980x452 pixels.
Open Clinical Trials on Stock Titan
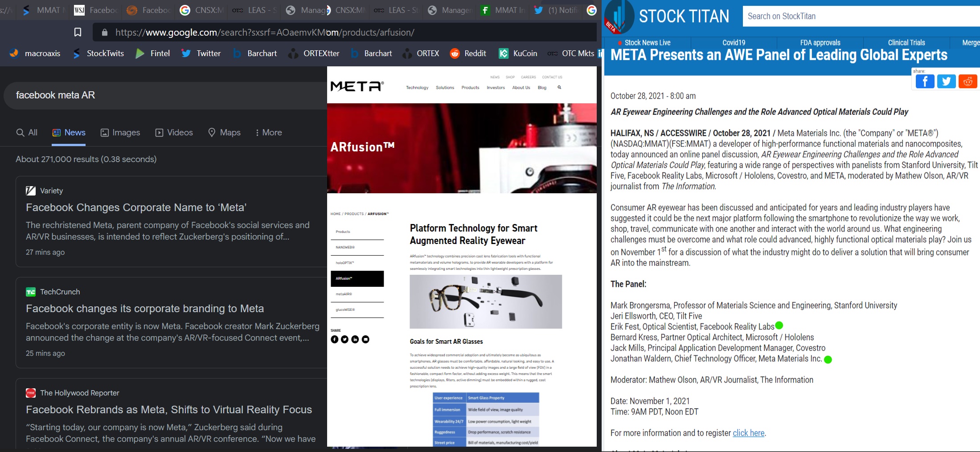tap(906, 43)
